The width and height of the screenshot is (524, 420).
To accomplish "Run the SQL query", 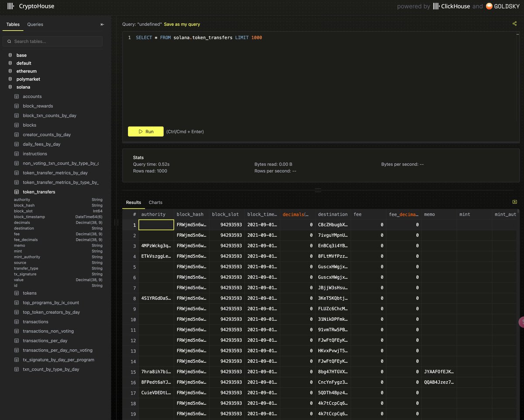I will click(x=146, y=131).
